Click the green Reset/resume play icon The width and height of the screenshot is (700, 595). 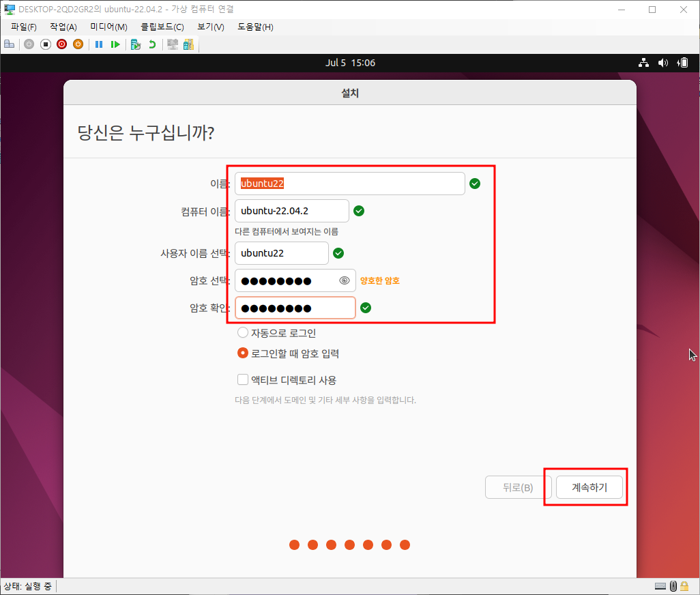pyautogui.click(x=115, y=44)
